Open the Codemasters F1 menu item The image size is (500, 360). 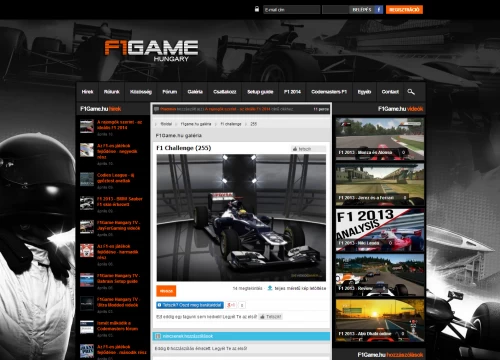[329, 92]
